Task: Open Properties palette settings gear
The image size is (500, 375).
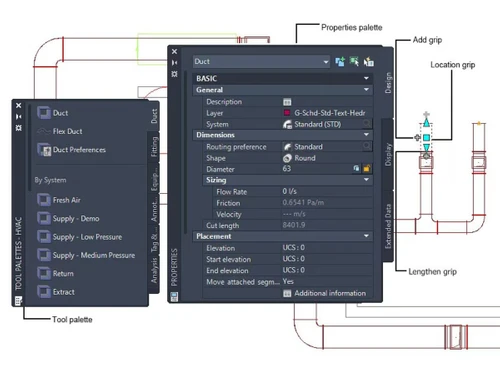Action: pyautogui.click(x=174, y=74)
